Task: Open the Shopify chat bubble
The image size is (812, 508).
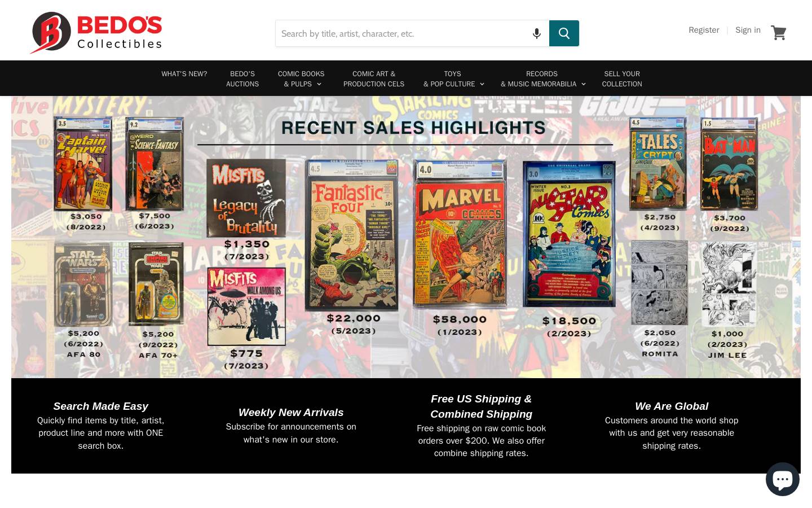Action: (x=782, y=479)
